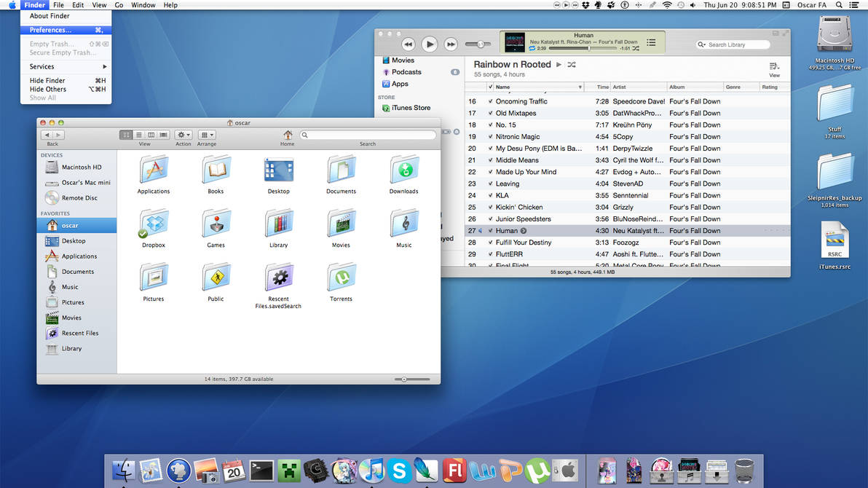The width and height of the screenshot is (868, 488).
Task: Launch Minecraft from the Dock
Action: click(290, 471)
